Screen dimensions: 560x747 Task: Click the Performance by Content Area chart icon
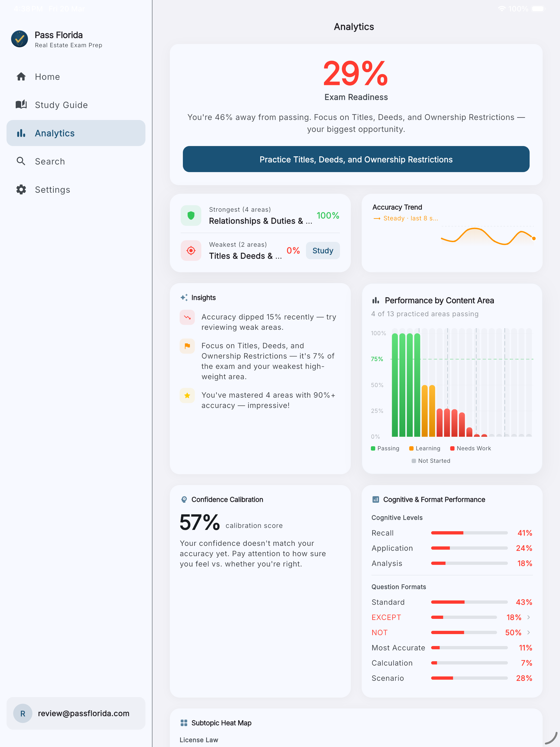[x=376, y=300]
